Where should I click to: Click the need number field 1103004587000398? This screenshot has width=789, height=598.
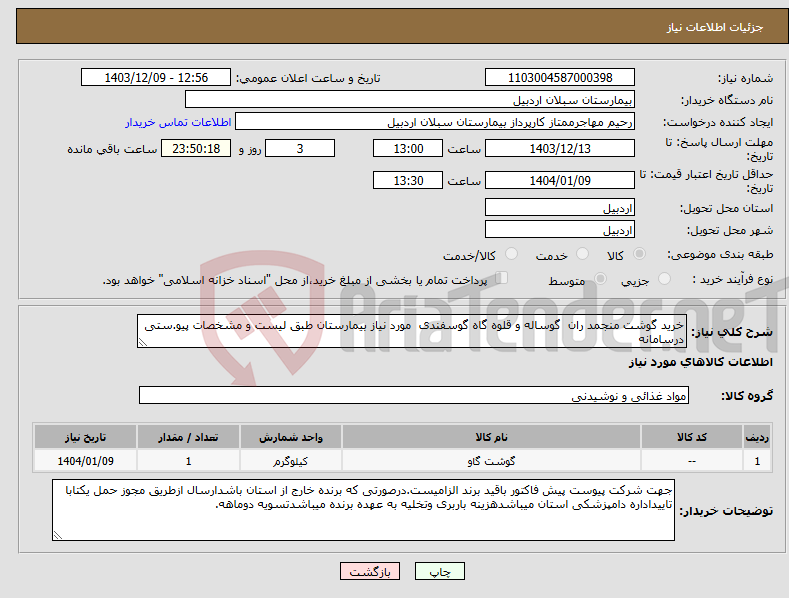[560, 78]
